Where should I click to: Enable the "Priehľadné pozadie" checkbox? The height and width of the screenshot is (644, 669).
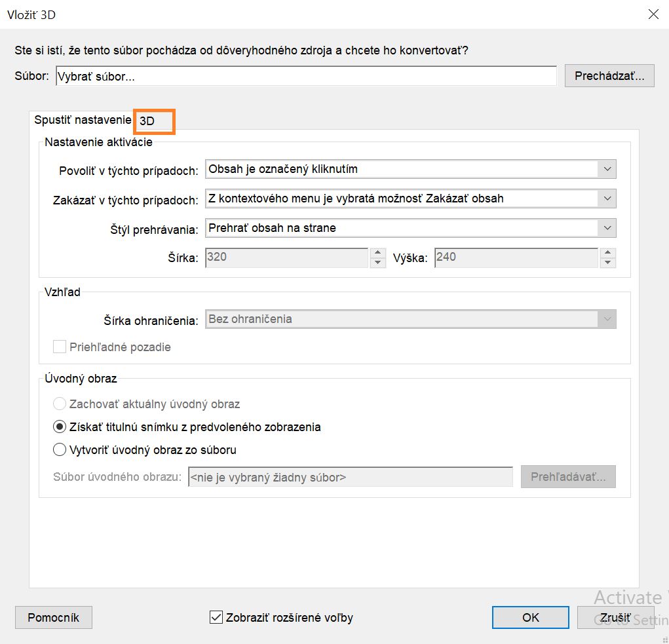[x=59, y=347]
